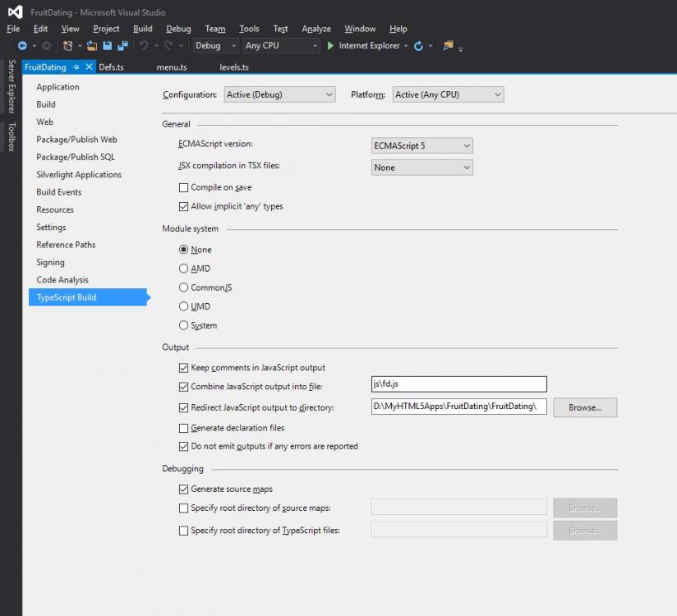
Task: Uncheck Generate source maps
Action: point(183,489)
